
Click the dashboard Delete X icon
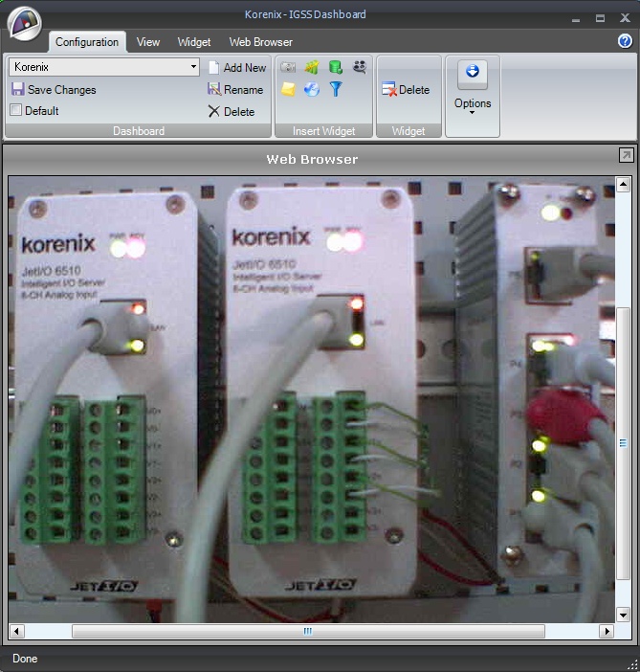(213, 111)
